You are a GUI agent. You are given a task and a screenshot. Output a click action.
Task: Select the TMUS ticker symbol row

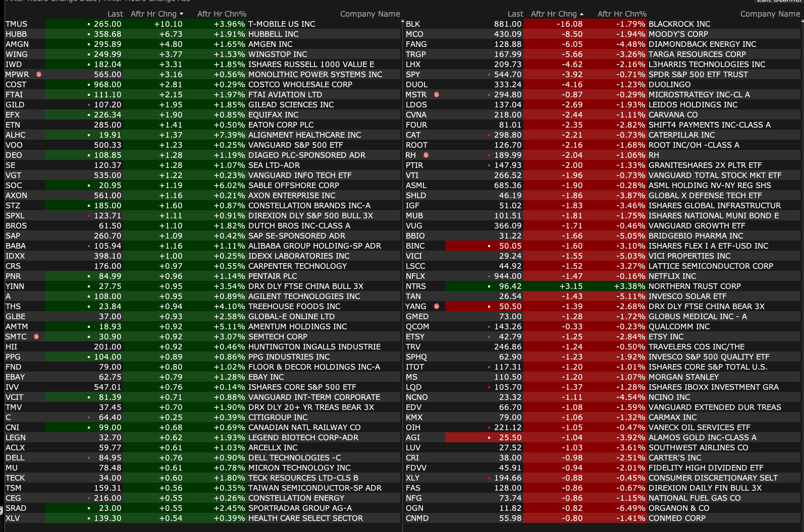17,24
